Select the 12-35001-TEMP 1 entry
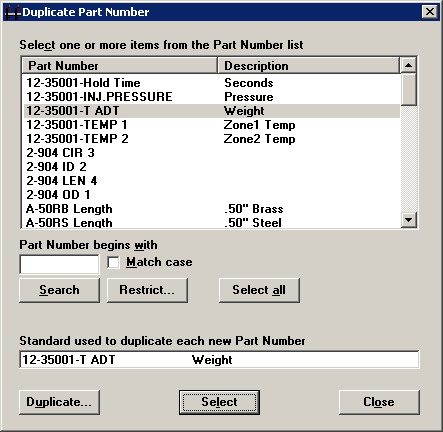The width and height of the screenshot is (443, 432). pyautogui.click(x=212, y=125)
